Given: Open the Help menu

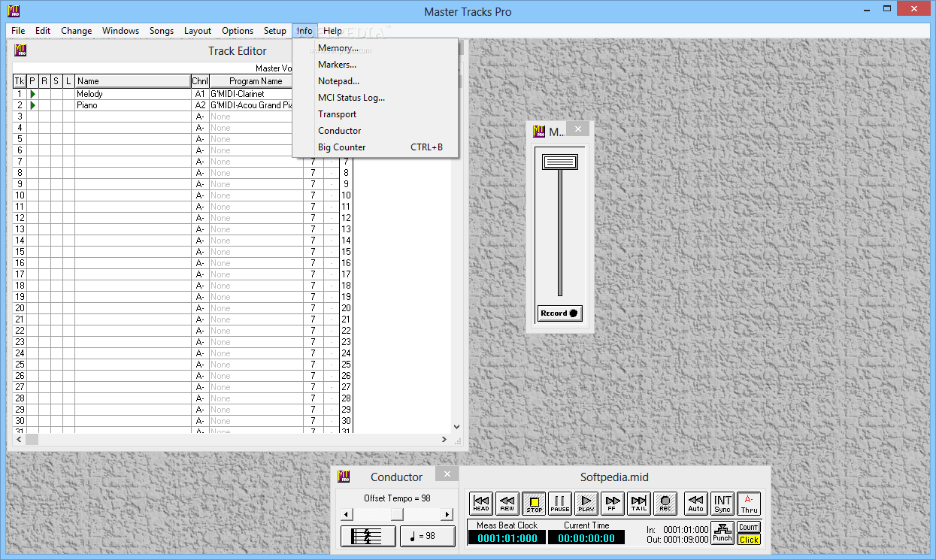Looking at the screenshot, I should 332,31.
